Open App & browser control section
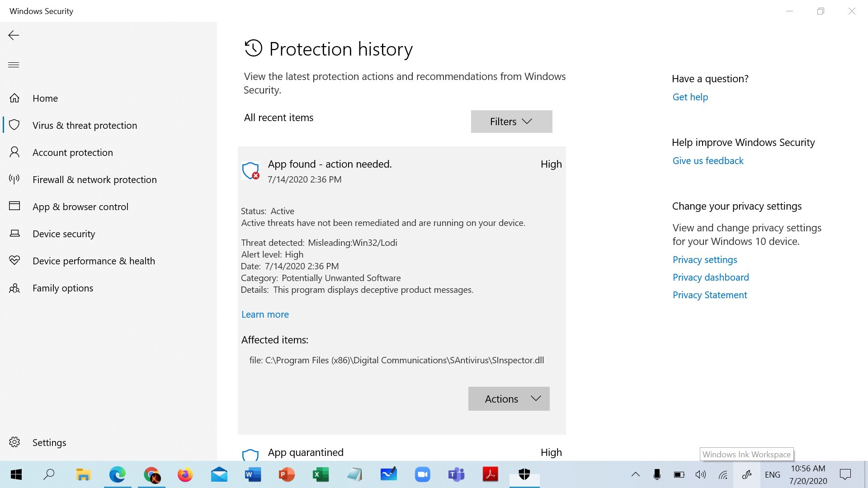This screenshot has width=868, height=488. (80, 206)
